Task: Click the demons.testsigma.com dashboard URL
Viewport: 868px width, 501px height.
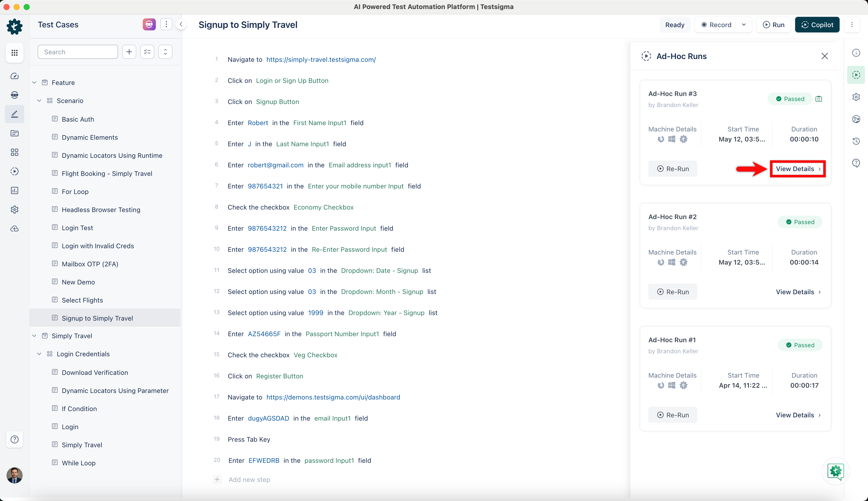Action: [x=333, y=397]
